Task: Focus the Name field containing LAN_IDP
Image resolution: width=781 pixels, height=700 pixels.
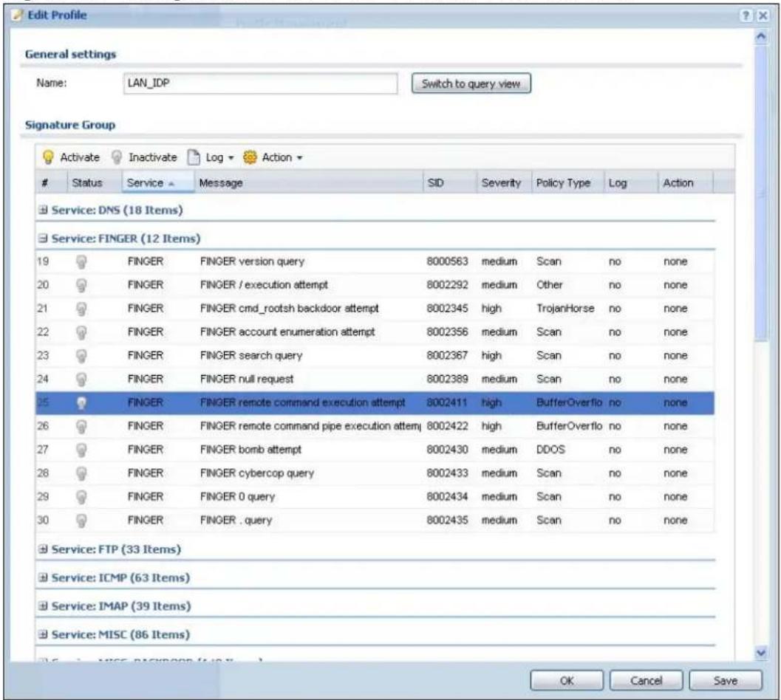Action: [261, 83]
